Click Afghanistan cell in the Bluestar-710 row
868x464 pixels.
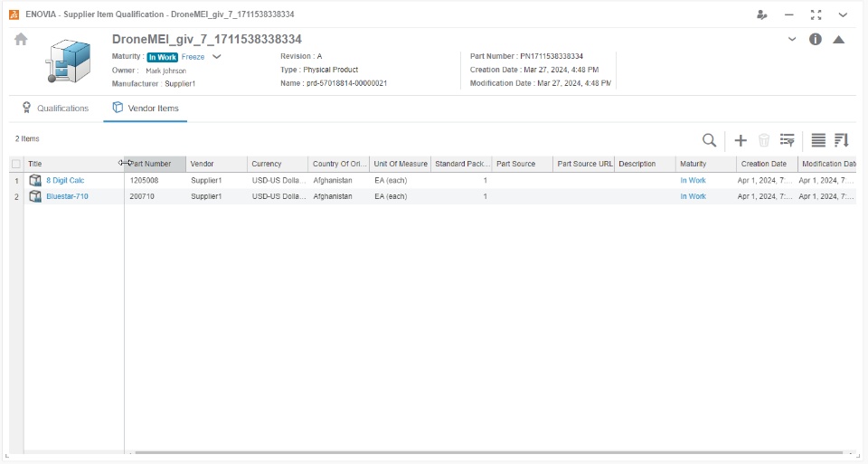339,196
